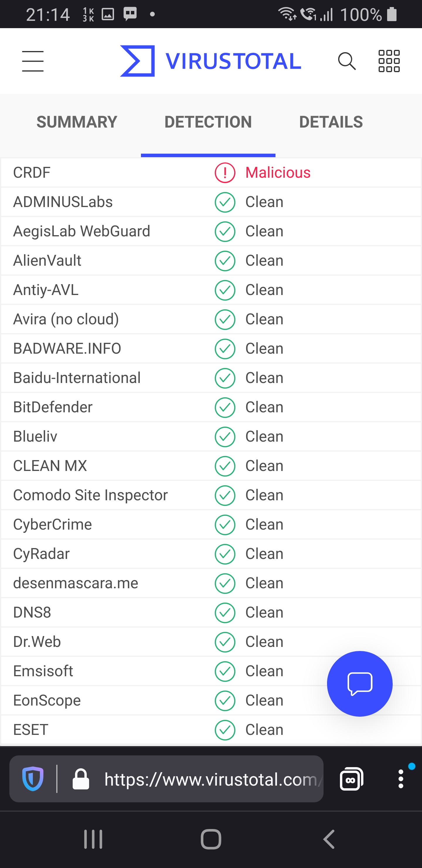This screenshot has width=422, height=868.
Task: Open the search icon
Action: tap(347, 61)
